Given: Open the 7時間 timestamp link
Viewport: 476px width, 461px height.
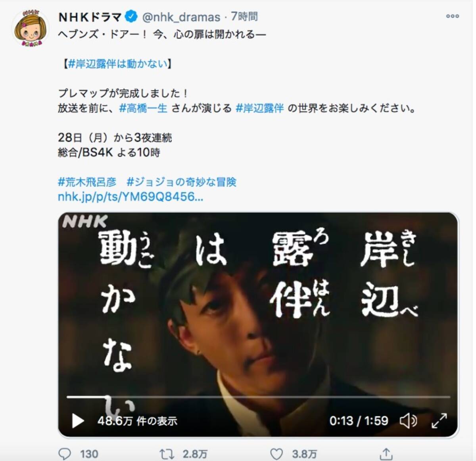Looking at the screenshot, I should tap(244, 17).
